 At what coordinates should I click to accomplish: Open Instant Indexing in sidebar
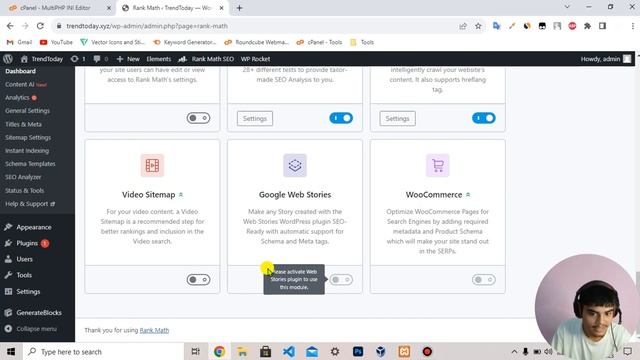pos(27,151)
